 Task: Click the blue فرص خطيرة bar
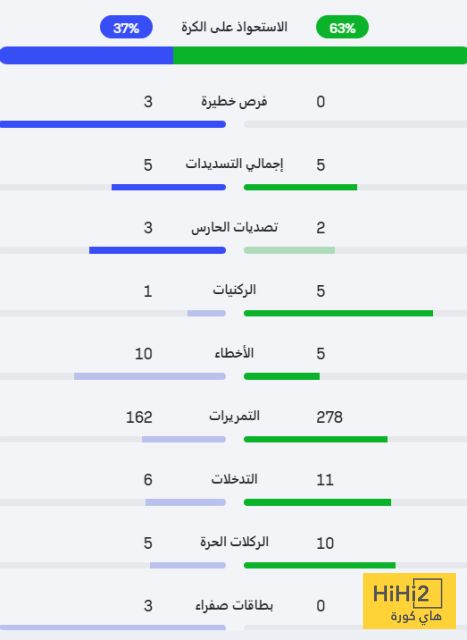113,124
